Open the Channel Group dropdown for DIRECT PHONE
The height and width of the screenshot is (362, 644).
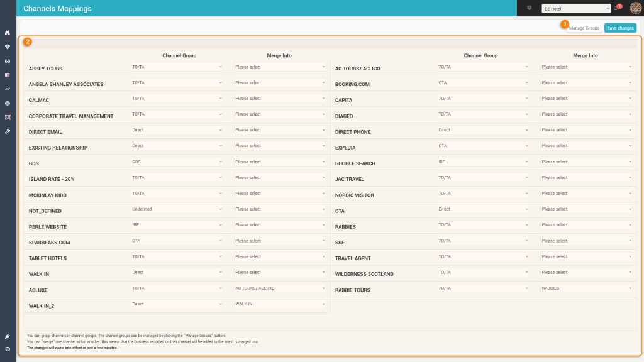[483, 130]
